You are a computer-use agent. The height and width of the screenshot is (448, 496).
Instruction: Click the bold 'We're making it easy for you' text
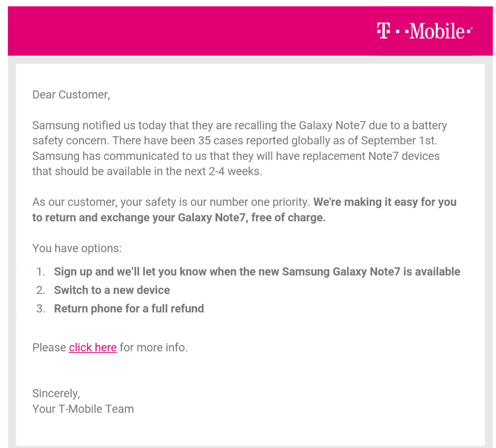(385, 202)
